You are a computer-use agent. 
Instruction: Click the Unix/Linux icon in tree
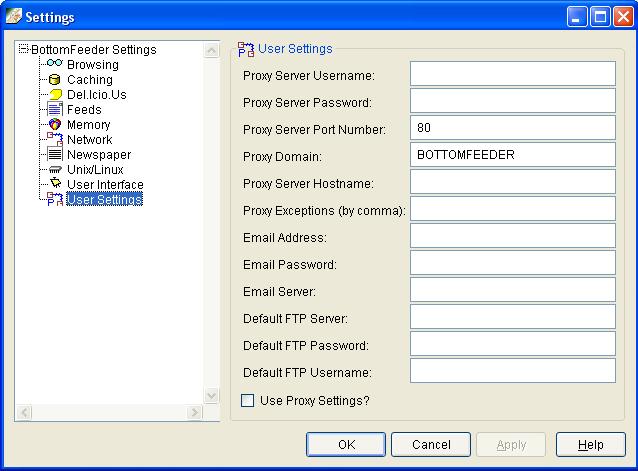[x=55, y=170]
